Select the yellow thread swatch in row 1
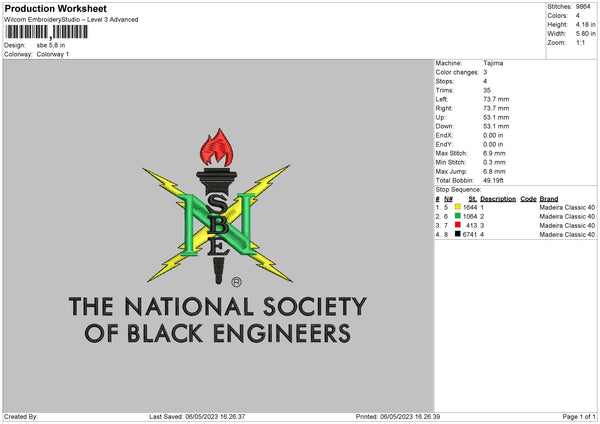The width and height of the screenshot is (600, 424). [x=458, y=207]
